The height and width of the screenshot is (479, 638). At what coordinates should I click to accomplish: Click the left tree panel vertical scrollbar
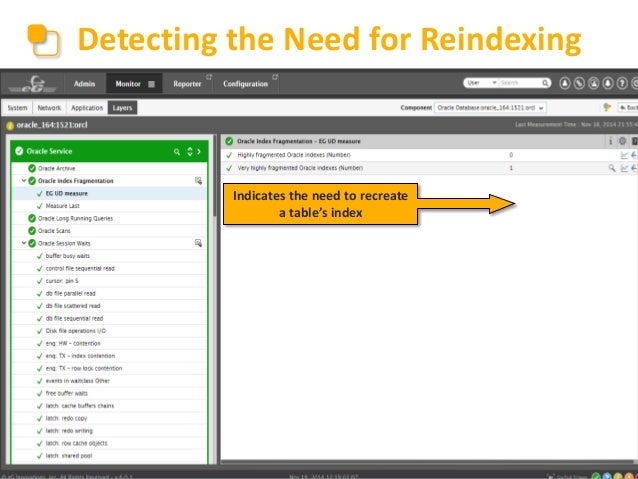tap(214, 177)
